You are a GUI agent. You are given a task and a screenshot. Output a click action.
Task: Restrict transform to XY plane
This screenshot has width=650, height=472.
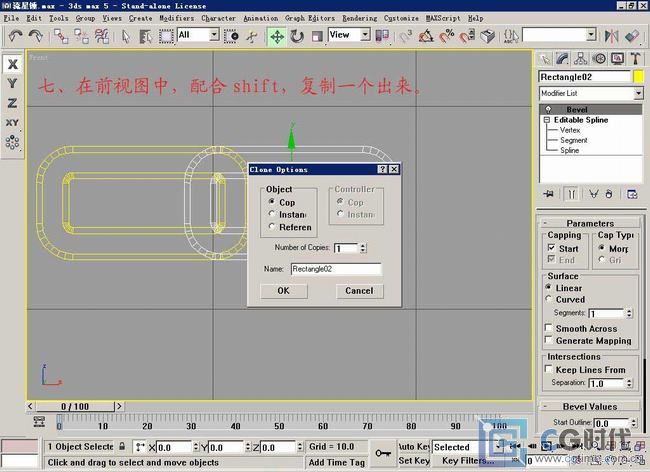[x=13, y=123]
